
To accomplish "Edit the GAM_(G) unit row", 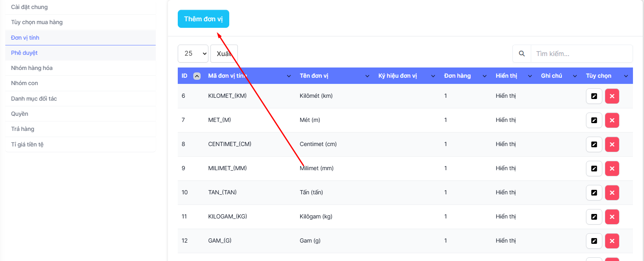I will 594,241.
